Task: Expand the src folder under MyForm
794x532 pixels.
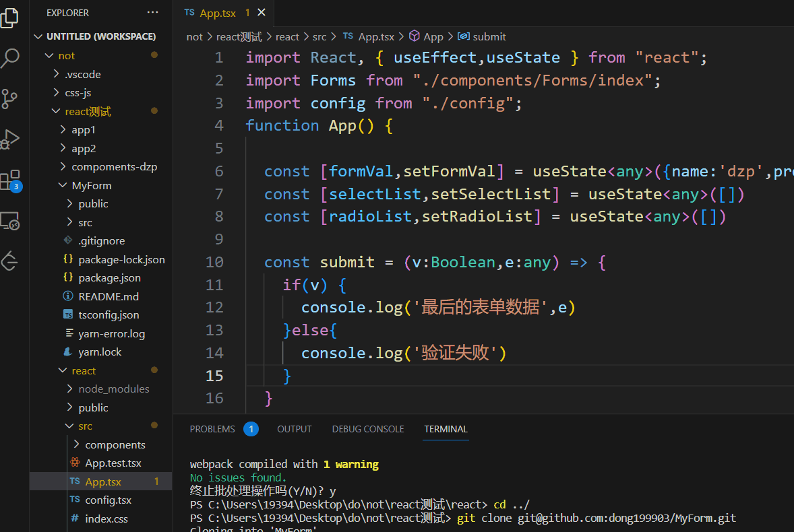Action: (70, 222)
